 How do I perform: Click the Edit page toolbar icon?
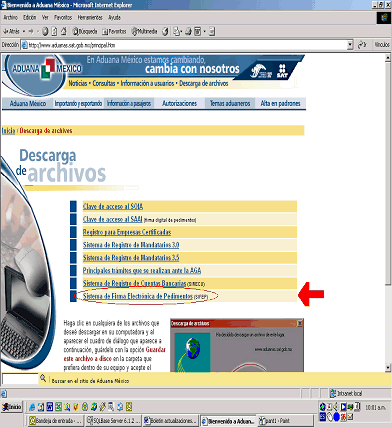(198, 31)
